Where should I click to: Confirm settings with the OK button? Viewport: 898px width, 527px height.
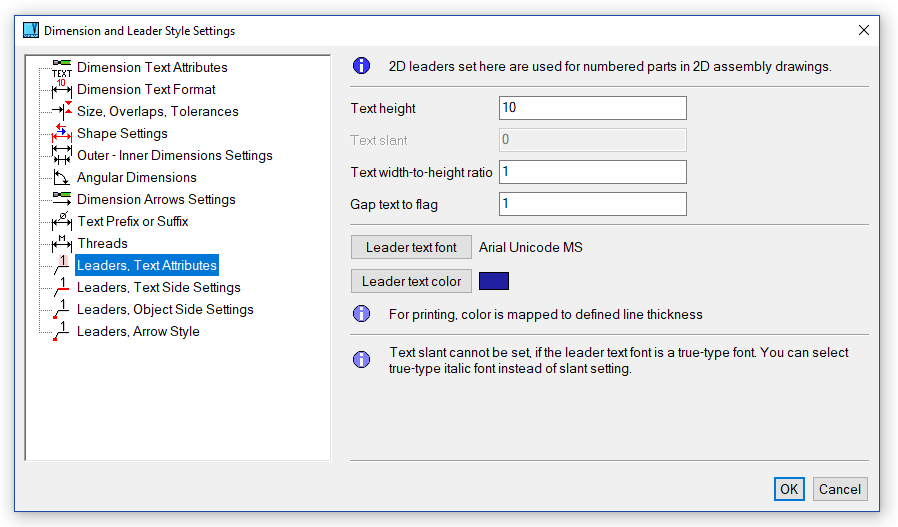(789, 489)
